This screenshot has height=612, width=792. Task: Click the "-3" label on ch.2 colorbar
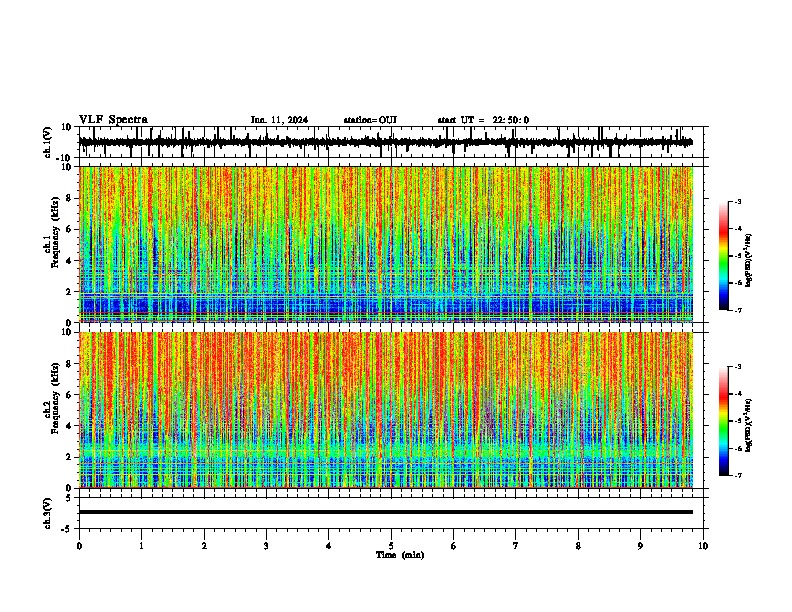[x=738, y=367]
